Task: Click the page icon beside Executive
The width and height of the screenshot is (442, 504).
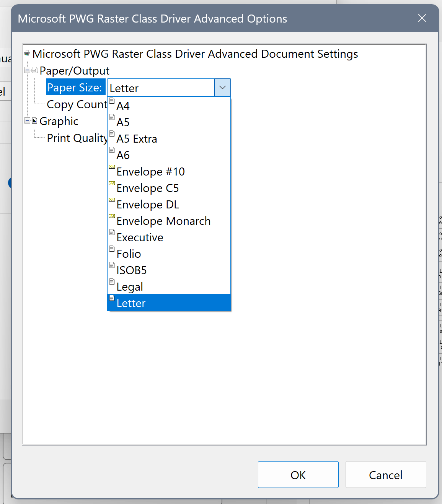Action: click(112, 232)
